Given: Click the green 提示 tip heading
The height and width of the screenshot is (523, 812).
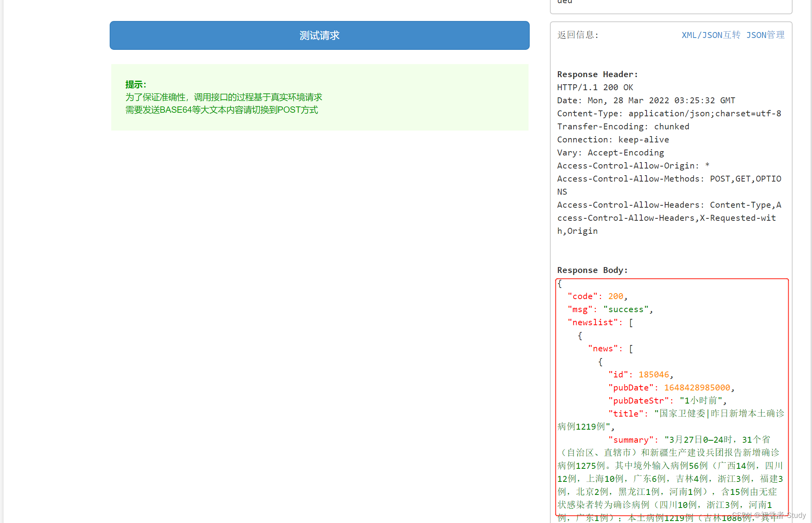Looking at the screenshot, I should [135, 85].
